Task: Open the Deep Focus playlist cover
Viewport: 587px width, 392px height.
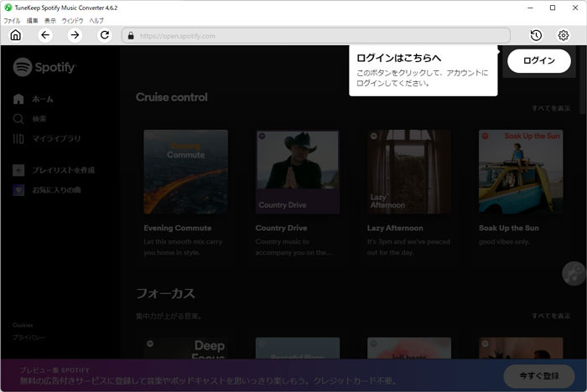Action: [x=185, y=348]
